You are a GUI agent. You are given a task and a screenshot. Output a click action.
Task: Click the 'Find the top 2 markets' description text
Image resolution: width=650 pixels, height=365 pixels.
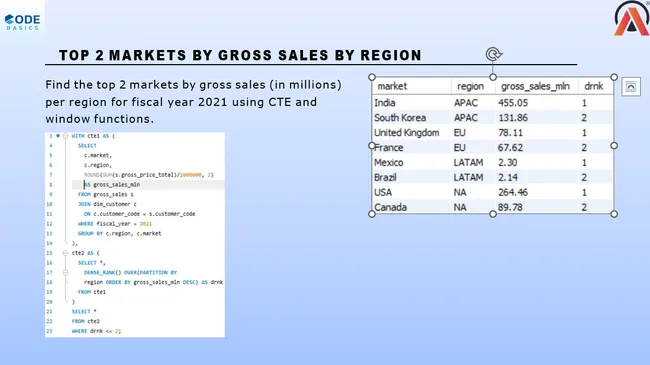tap(193, 102)
